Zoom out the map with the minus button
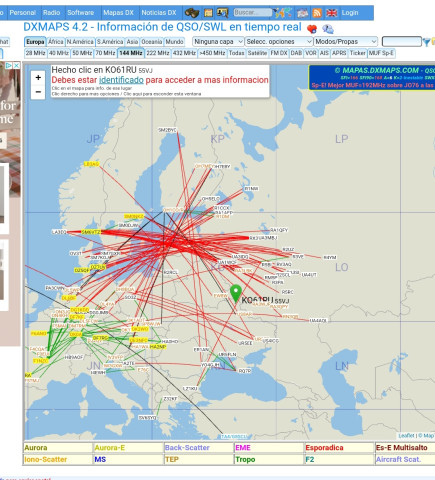Screen dimensions: 435x480 38,92
